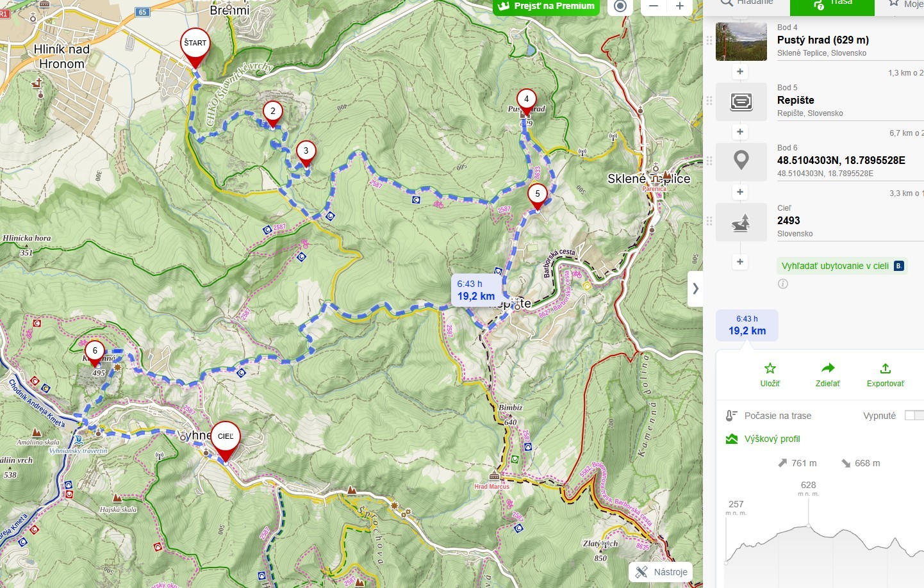
Task: Select waypoint marker 6 on the map
Action: (x=95, y=353)
